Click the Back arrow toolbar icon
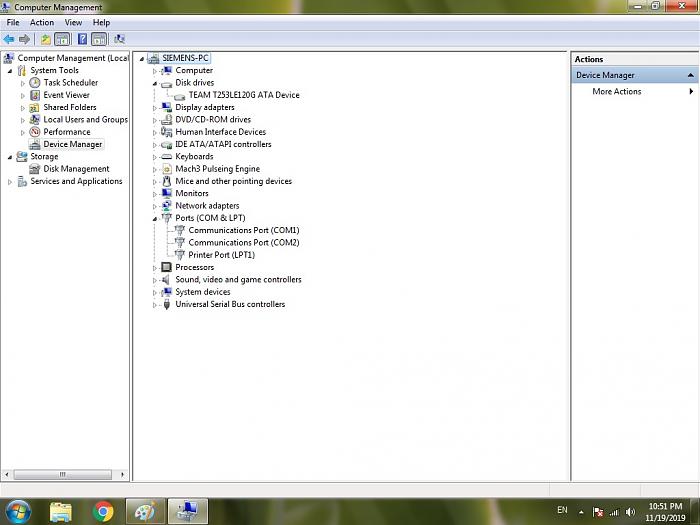The image size is (700, 525). pyautogui.click(x=8, y=39)
